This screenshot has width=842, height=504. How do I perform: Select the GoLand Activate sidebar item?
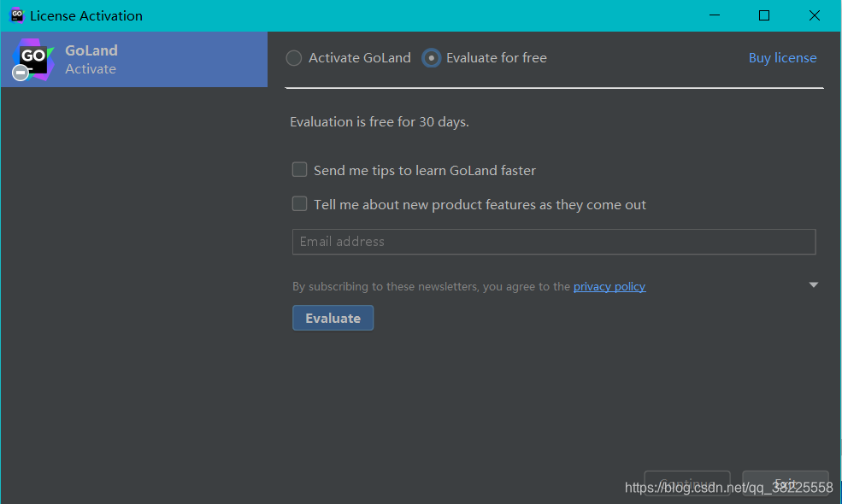134,59
